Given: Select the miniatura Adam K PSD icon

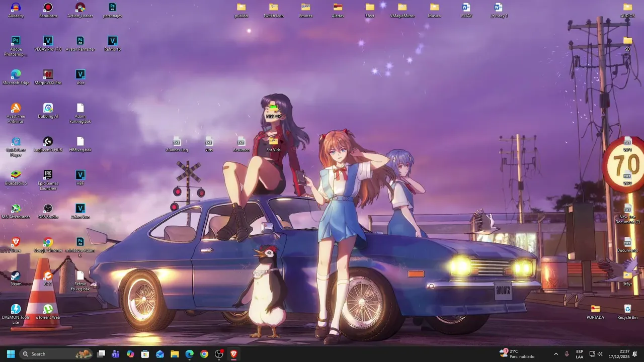Looking at the screenshot, I should coord(80,247).
